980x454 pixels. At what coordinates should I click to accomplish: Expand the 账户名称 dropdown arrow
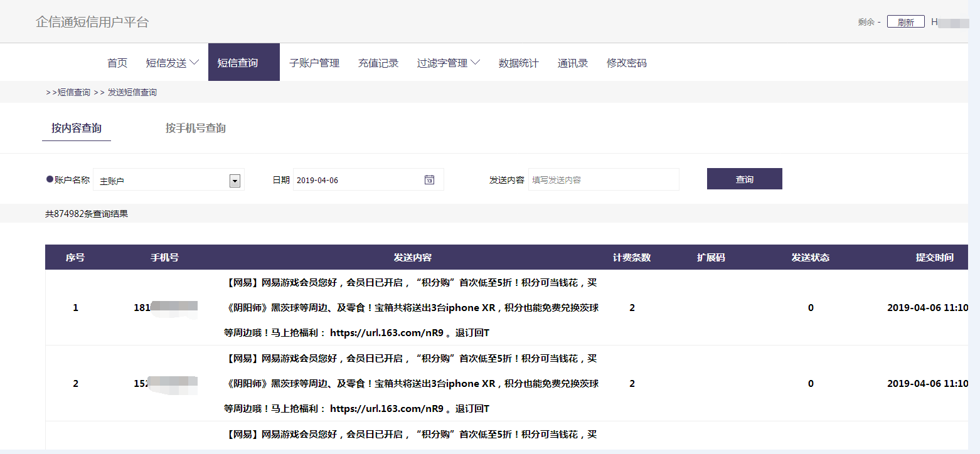235,181
